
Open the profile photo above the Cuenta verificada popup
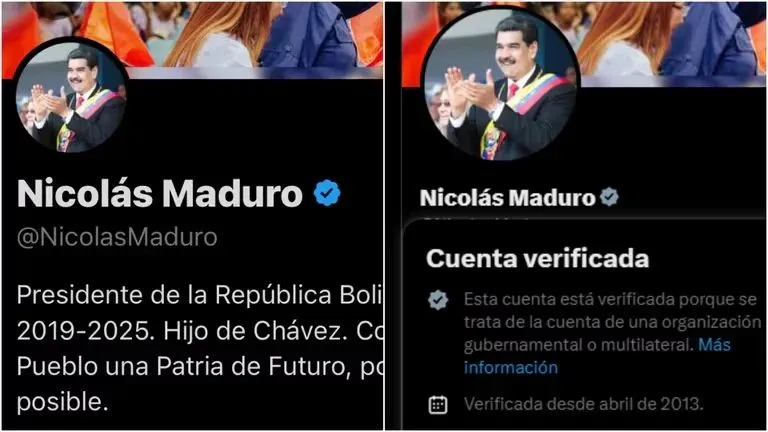coord(501,84)
